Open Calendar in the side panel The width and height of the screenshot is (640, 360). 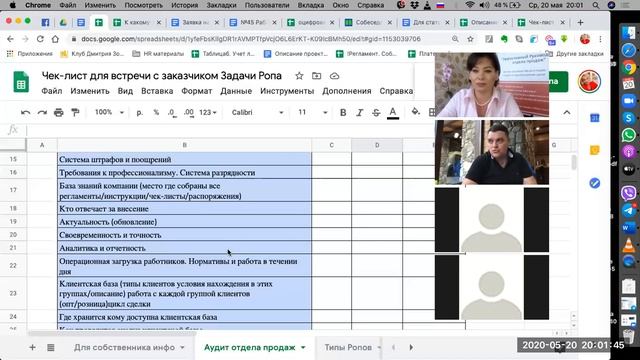pos(595,118)
